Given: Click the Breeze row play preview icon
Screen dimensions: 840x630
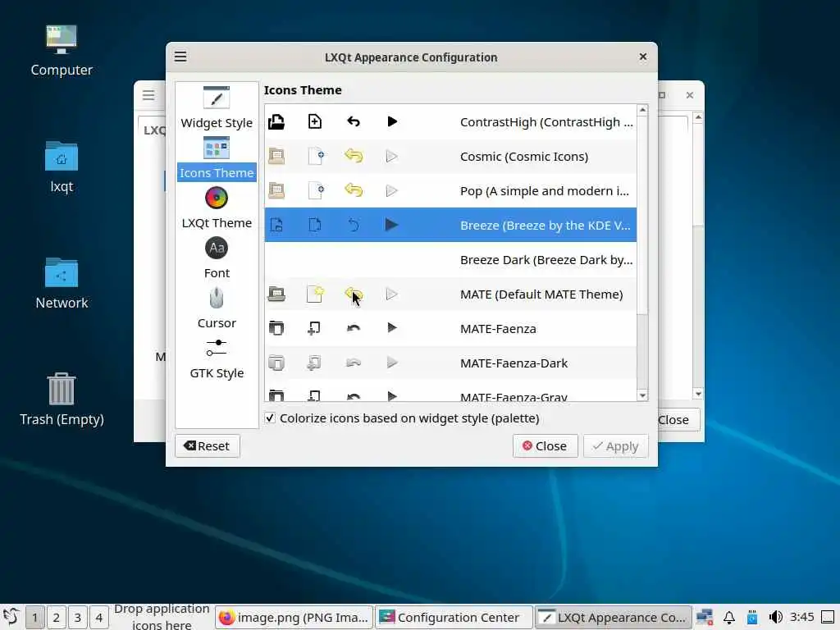Looking at the screenshot, I should [x=392, y=225].
